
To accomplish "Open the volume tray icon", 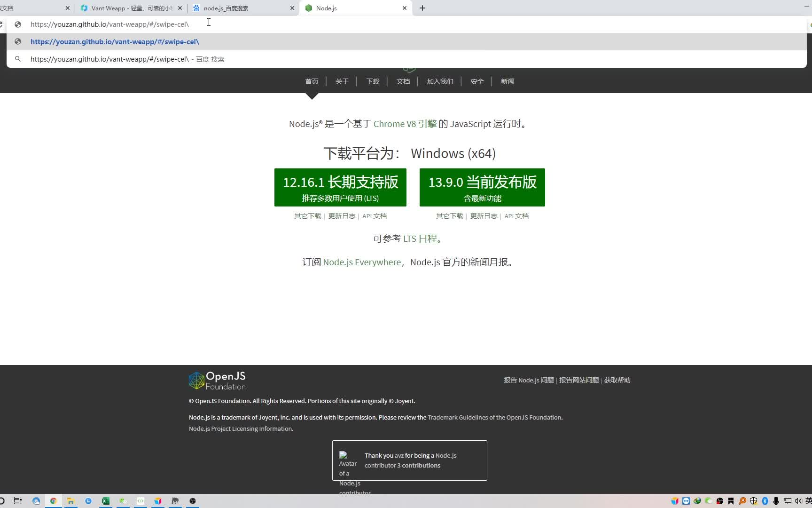I will [798, 501].
